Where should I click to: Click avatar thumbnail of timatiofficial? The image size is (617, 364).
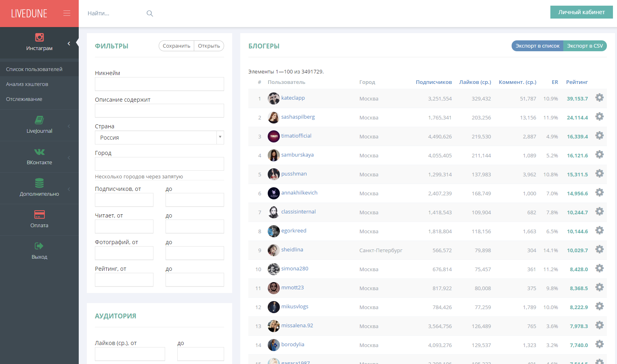pos(273,136)
